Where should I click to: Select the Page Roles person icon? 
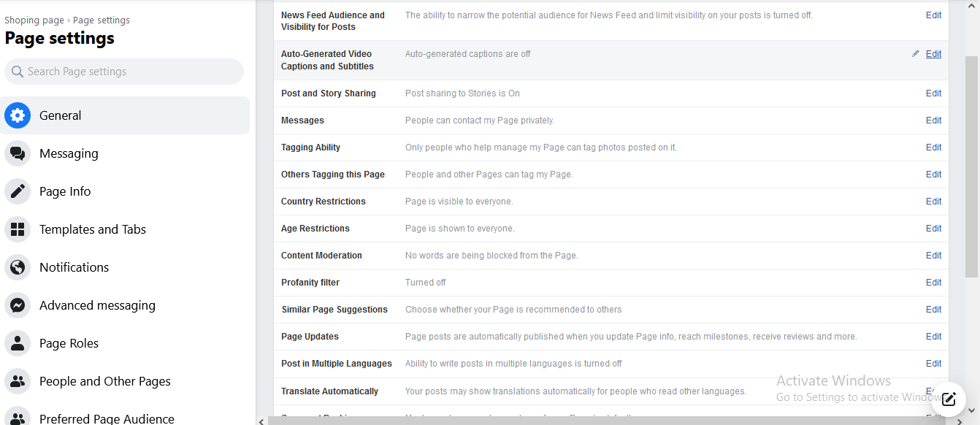[17, 342]
